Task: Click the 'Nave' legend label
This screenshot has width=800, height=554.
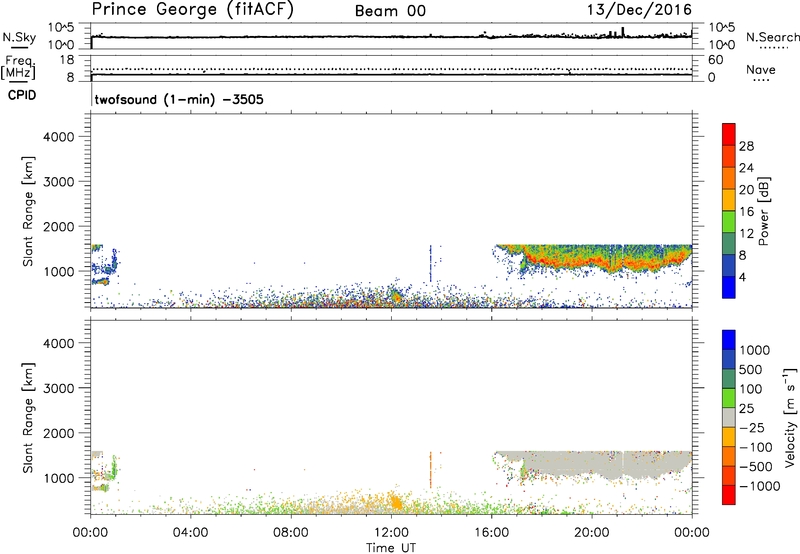Action: (760, 70)
